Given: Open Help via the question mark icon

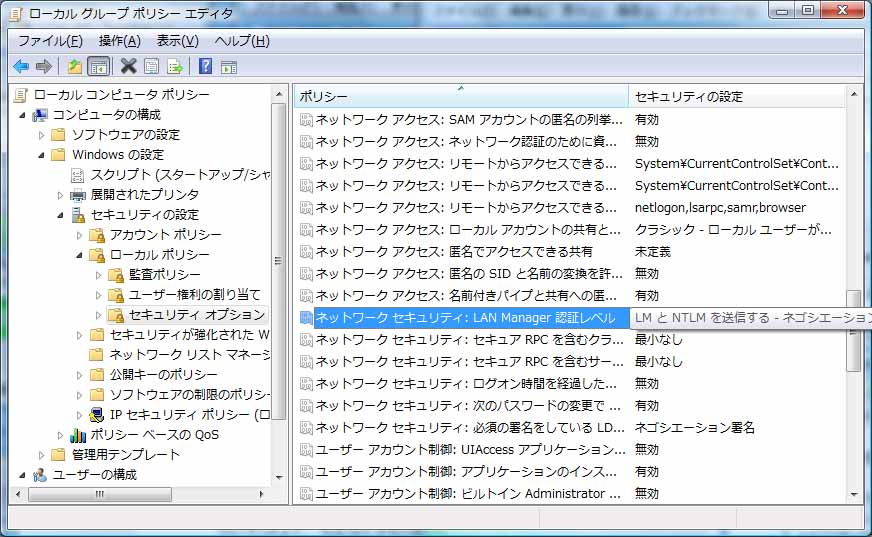Looking at the screenshot, I should point(205,66).
